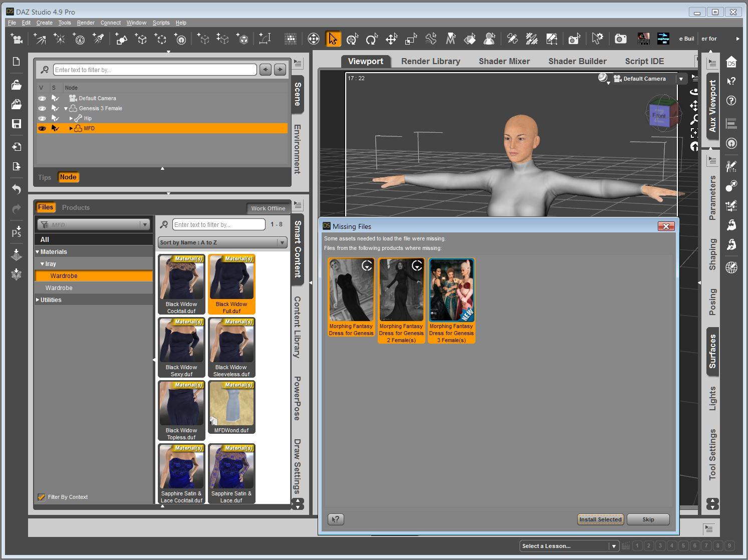Click Install Selected in Missing Files dialog
Viewport: 748px width, 560px height.
[600, 519]
